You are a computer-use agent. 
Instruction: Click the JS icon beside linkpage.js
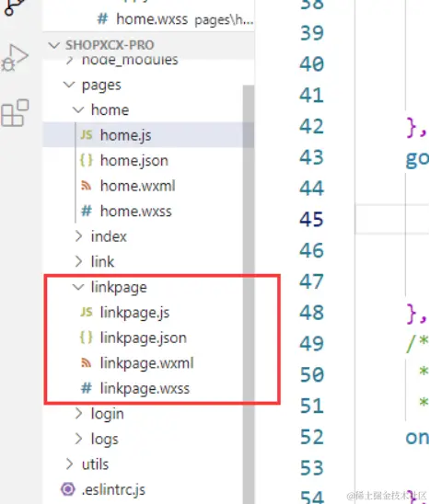[87, 312]
